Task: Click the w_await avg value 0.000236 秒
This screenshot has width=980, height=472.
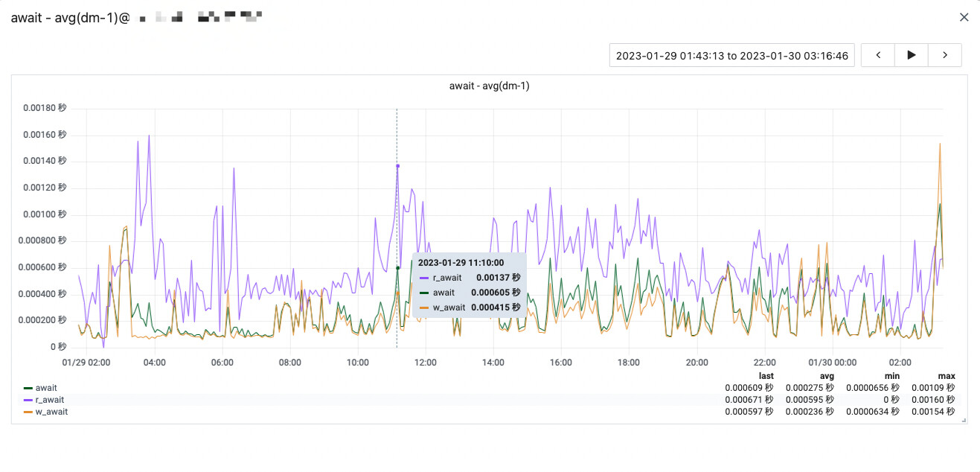Action: coord(810,412)
